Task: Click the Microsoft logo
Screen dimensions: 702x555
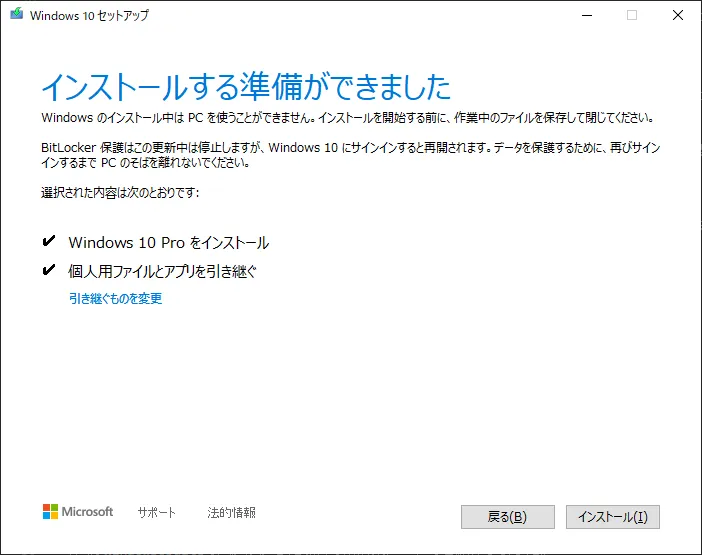Action: (x=78, y=512)
